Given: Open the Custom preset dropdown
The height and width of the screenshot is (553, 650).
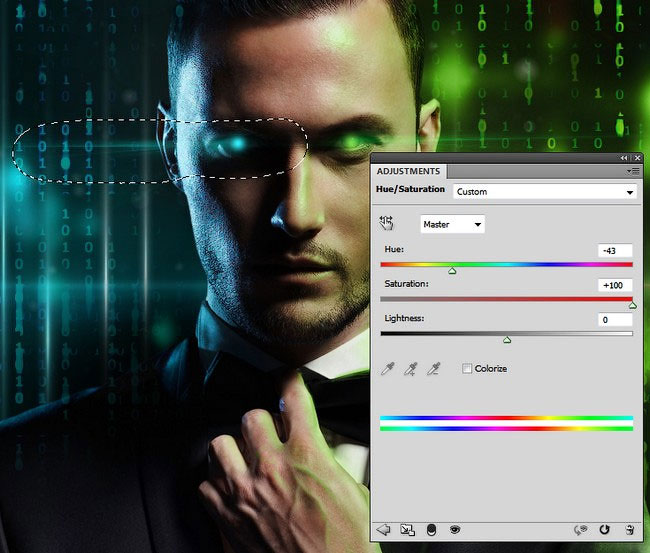Looking at the screenshot, I should coord(545,192).
